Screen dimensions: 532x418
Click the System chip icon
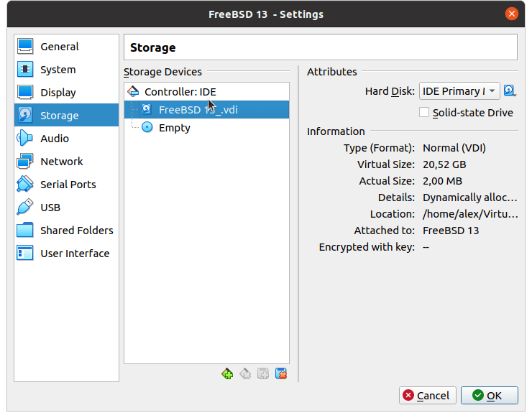click(25, 70)
